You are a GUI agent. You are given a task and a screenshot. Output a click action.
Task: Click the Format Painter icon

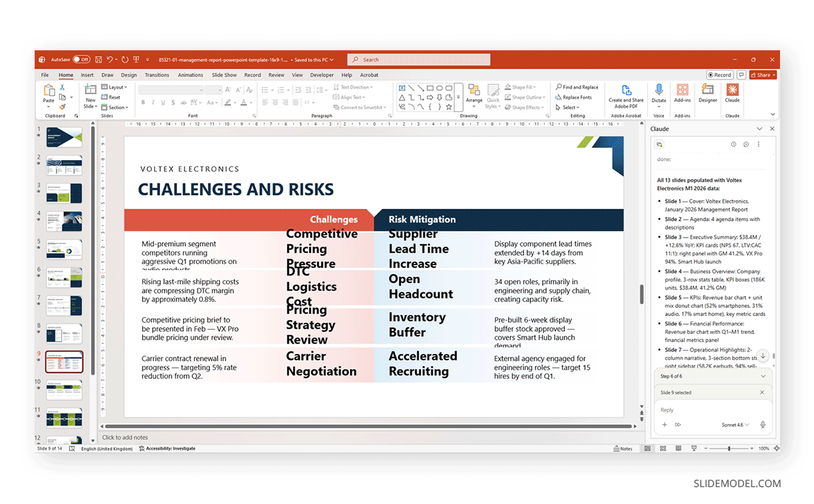click(x=62, y=106)
